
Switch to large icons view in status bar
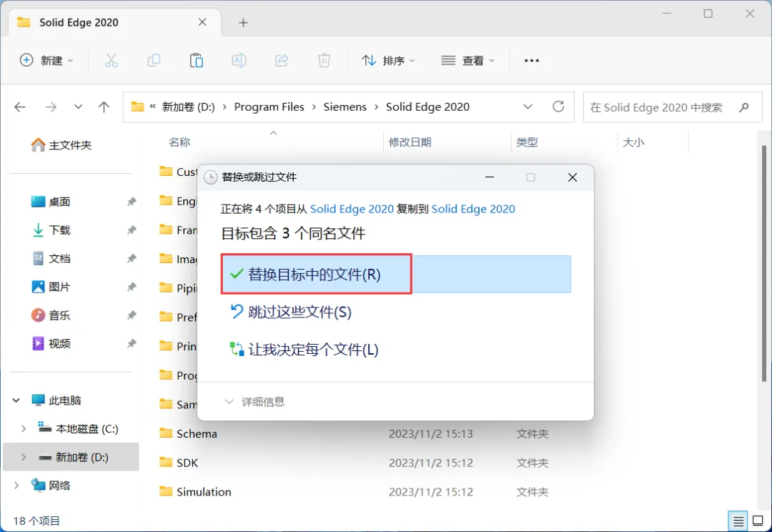click(758, 520)
